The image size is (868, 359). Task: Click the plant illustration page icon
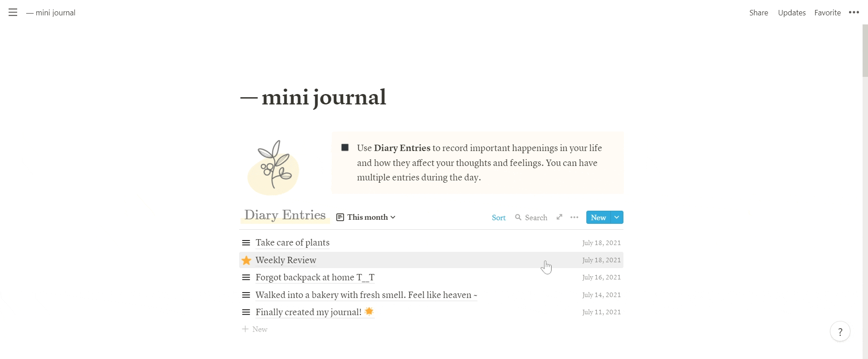(274, 168)
